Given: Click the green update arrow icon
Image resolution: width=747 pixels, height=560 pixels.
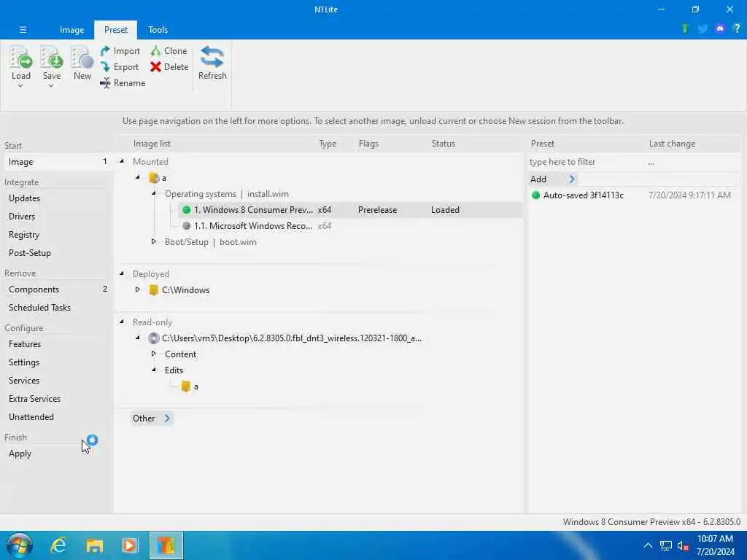Looking at the screenshot, I should click(x=684, y=28).
